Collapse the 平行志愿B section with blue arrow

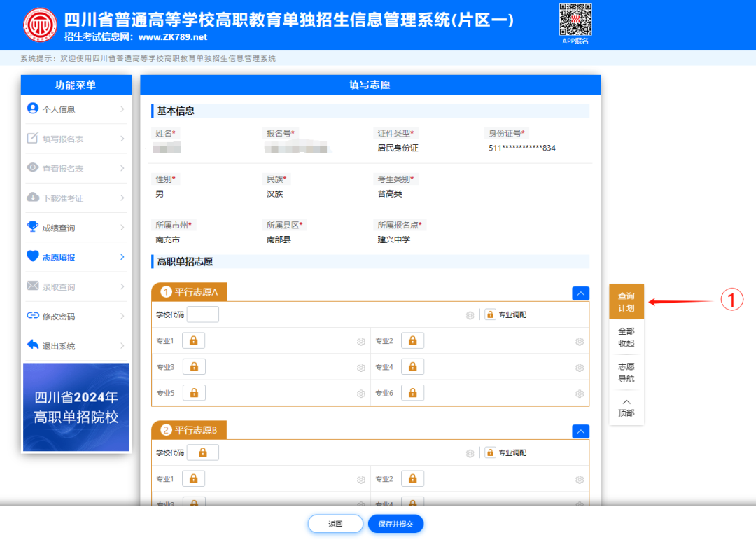pos(580,431)
